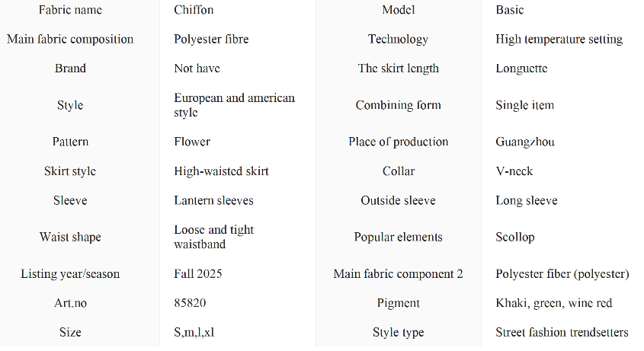Image resolution: width=644 pixels, height=351 pixels.
Task: Select the Guangzhou place of production value
Action: click(525, 142)
